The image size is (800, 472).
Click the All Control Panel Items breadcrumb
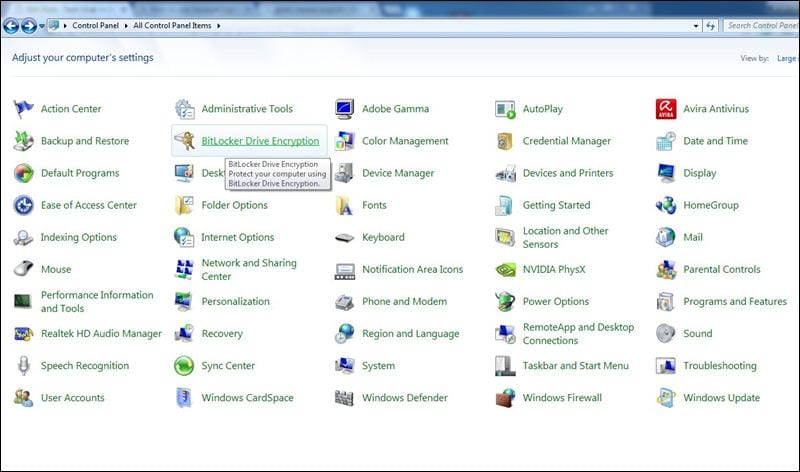coord(172,26)
